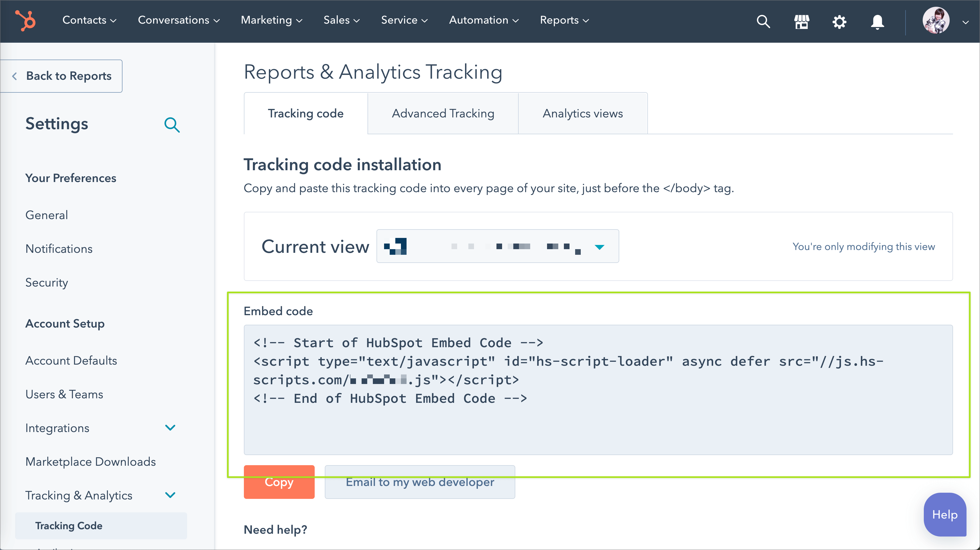Click the user profile avatar

(936, 21)
